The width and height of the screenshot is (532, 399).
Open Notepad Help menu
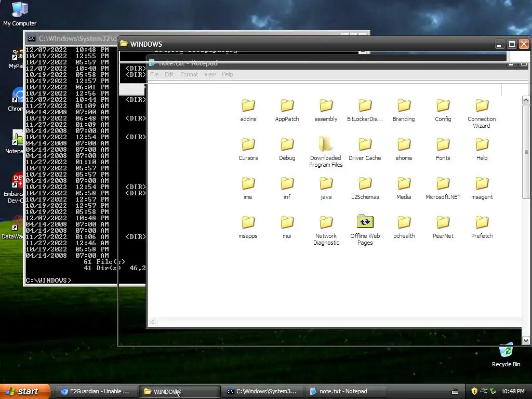pyautogui.click(x=228, y=74)
